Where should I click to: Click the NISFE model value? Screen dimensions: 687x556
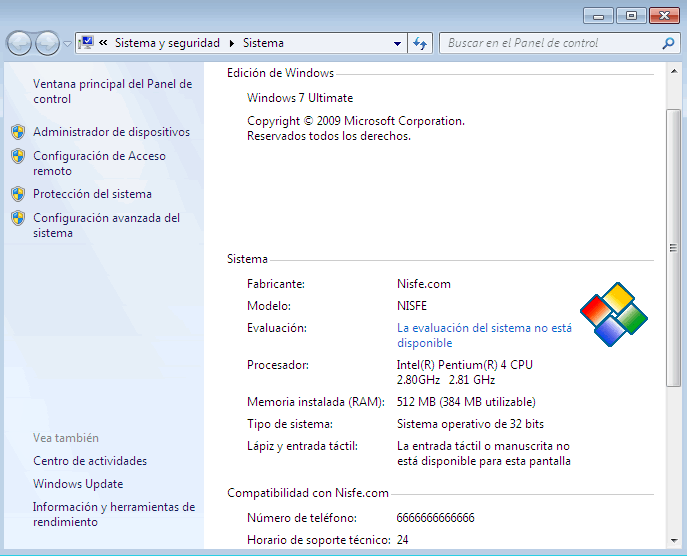[x=412, y=306]
